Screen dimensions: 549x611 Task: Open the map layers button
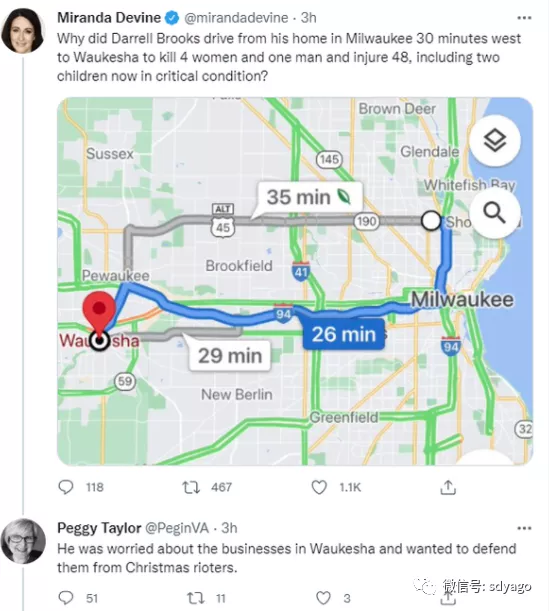coord(495,140)
